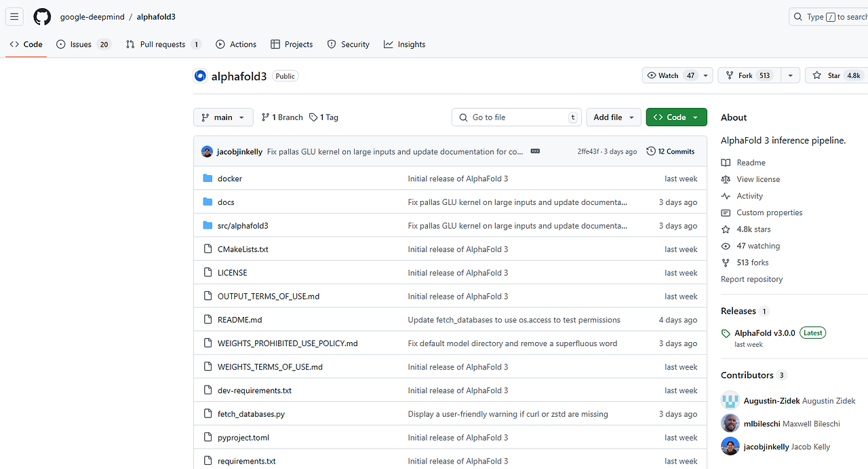Click the fetch_databases.py file icon
This screenshot has width=868, height=469.
coord(208,414)
